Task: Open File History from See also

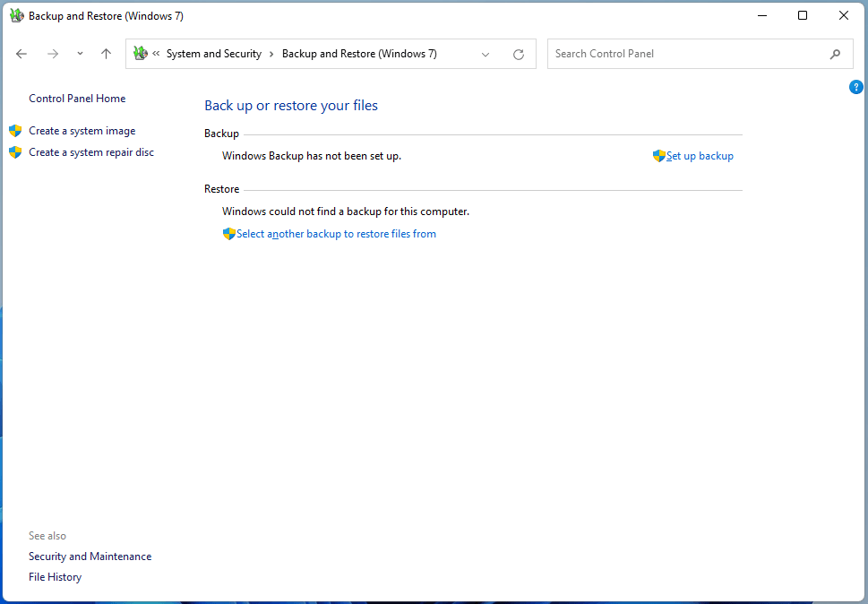Action: (x=55, y=577)
